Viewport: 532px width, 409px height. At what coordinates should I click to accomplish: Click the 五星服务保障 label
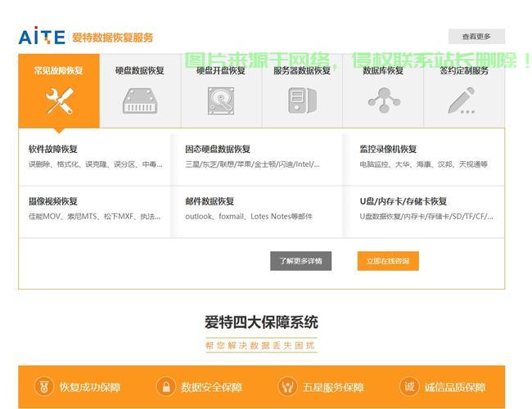[x=333, y=387]
